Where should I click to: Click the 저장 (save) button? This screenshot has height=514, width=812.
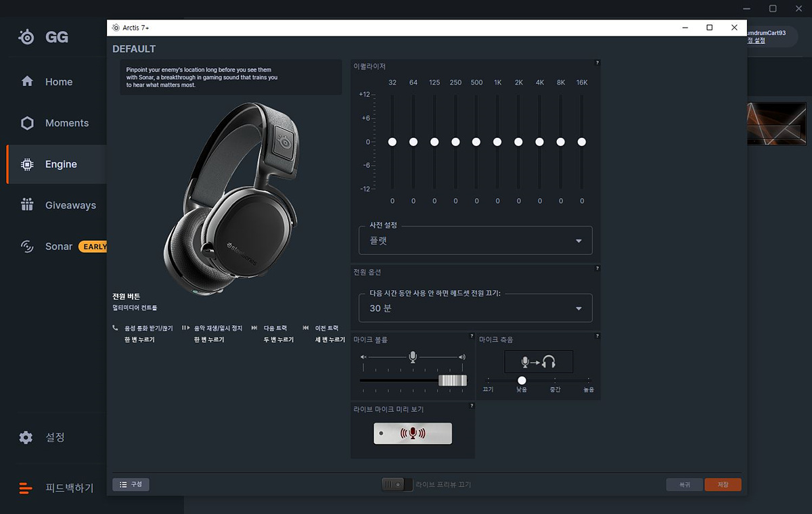pos(723,484)
